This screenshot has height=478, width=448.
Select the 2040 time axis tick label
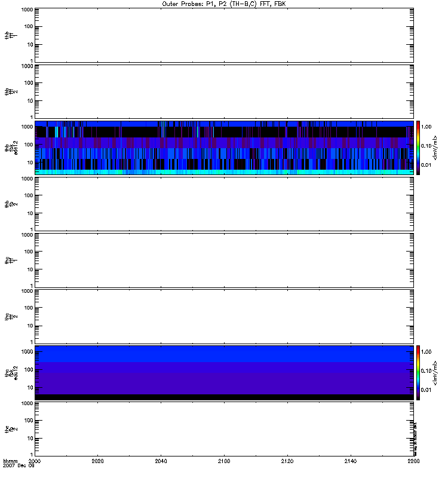point(161,462)
